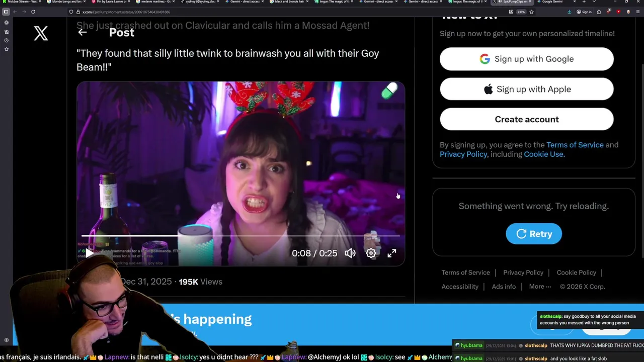
Task: Toggle the browser sidebar panel button
Action: coord(6,12)
